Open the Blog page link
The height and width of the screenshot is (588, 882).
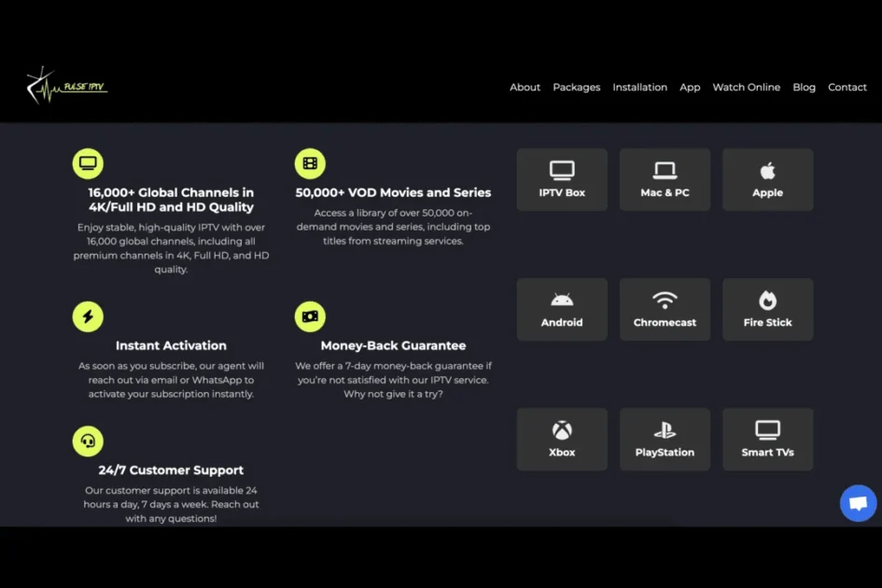pyautogui.click(x=804, y=87)
